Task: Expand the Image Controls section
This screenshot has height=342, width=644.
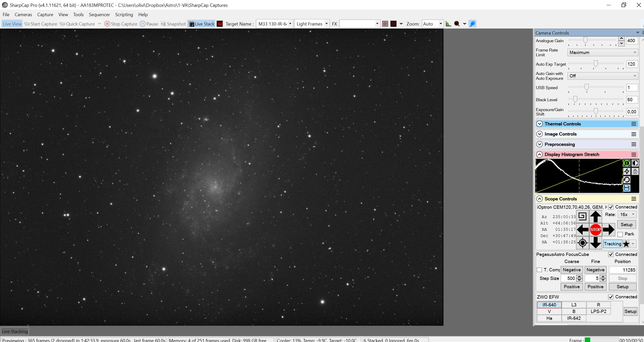Action: [x=539, y=134]
